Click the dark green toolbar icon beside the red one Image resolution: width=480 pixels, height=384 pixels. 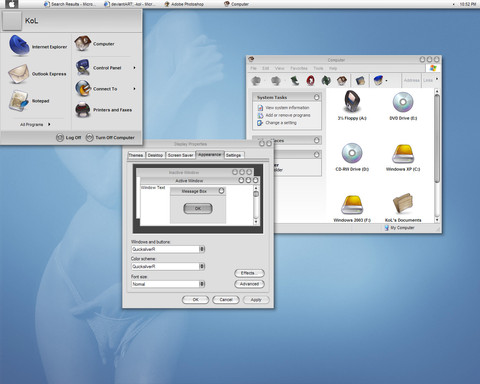point(326,80)
